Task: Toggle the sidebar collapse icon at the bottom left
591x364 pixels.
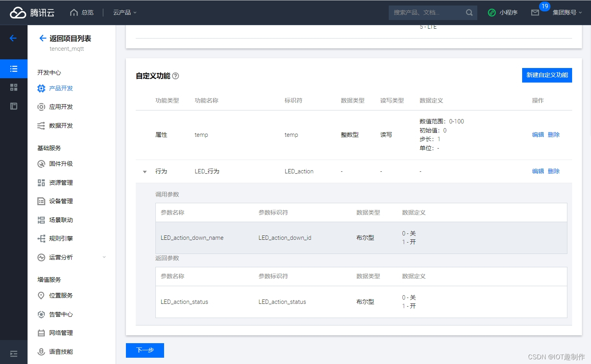Action: 14,354
